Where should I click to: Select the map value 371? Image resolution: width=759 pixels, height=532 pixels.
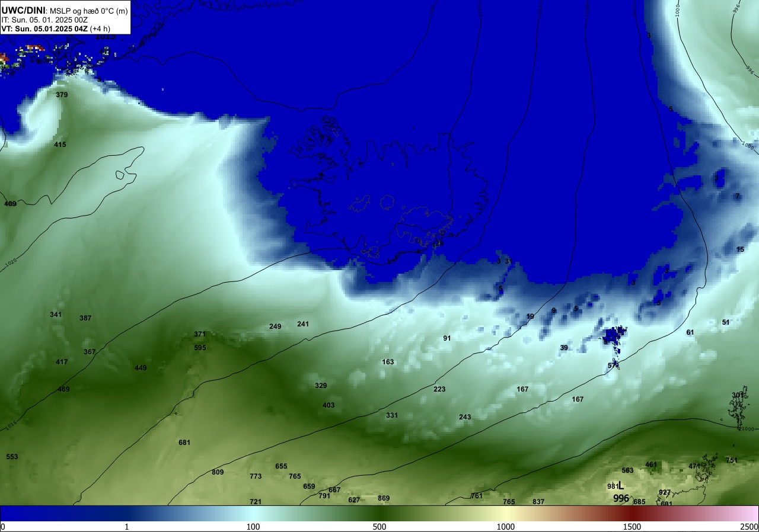tap(200, 334)
